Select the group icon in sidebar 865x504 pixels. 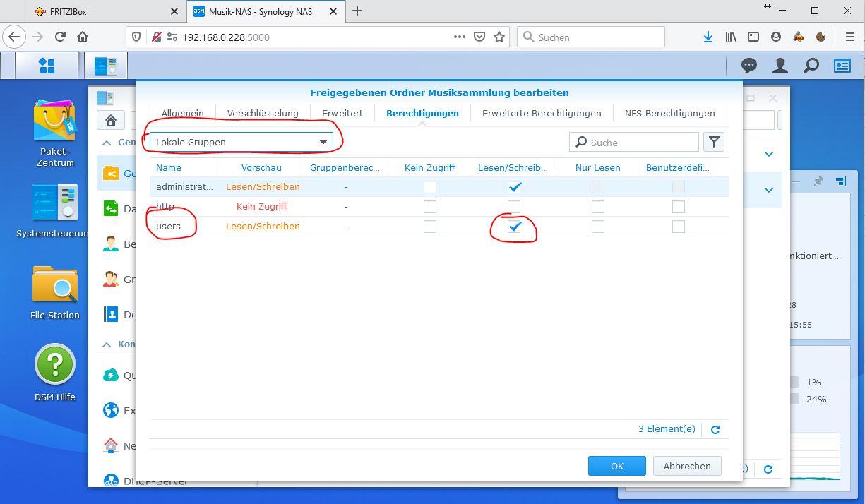[111, 279]
